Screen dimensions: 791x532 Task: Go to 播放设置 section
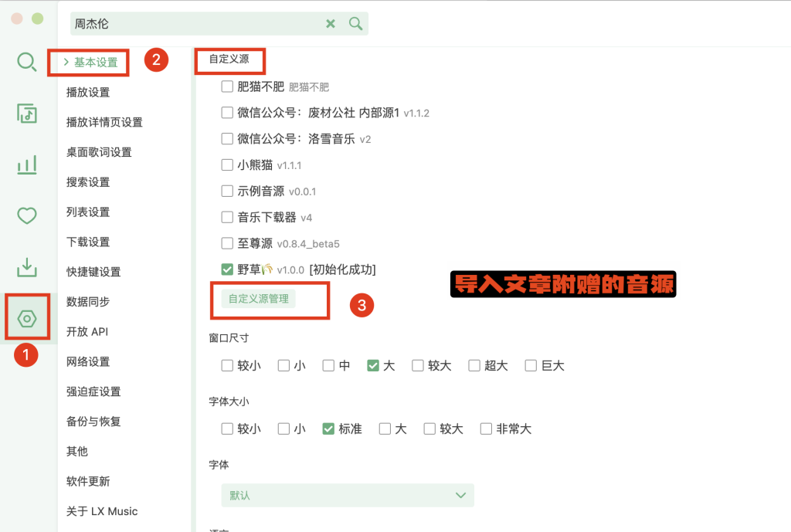point(88,93)
